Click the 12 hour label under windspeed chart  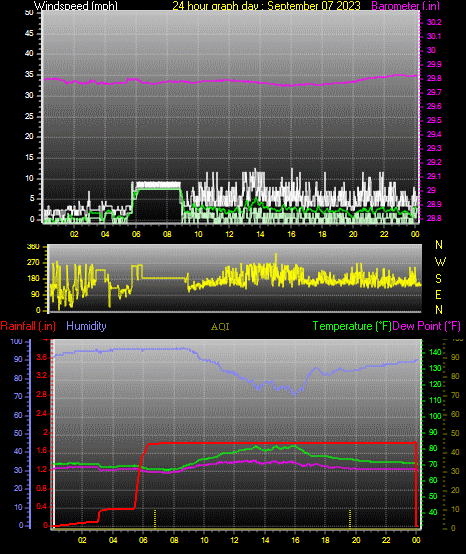tap(229, 234)
